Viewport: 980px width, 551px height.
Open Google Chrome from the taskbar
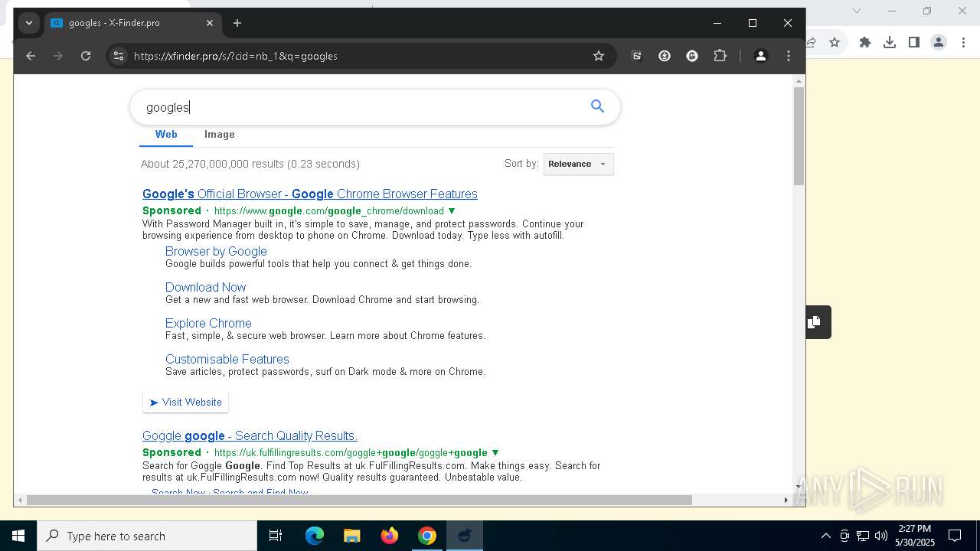click(427, 536)
